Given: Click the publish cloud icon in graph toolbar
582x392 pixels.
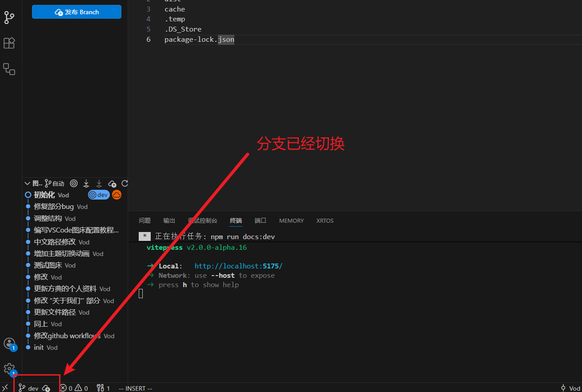Looking at the screenshot, I should tap(112, 183).
